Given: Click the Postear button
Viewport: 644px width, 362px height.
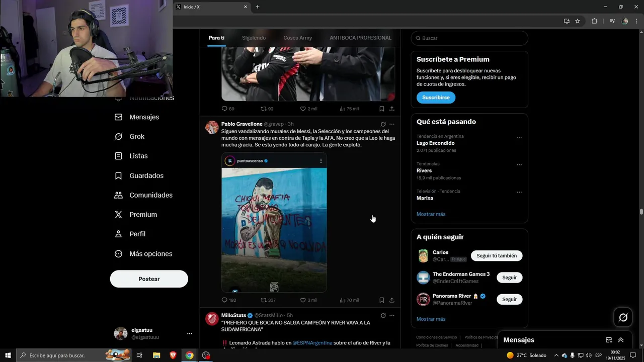Looking at the screenshot, I should [149, 279].
